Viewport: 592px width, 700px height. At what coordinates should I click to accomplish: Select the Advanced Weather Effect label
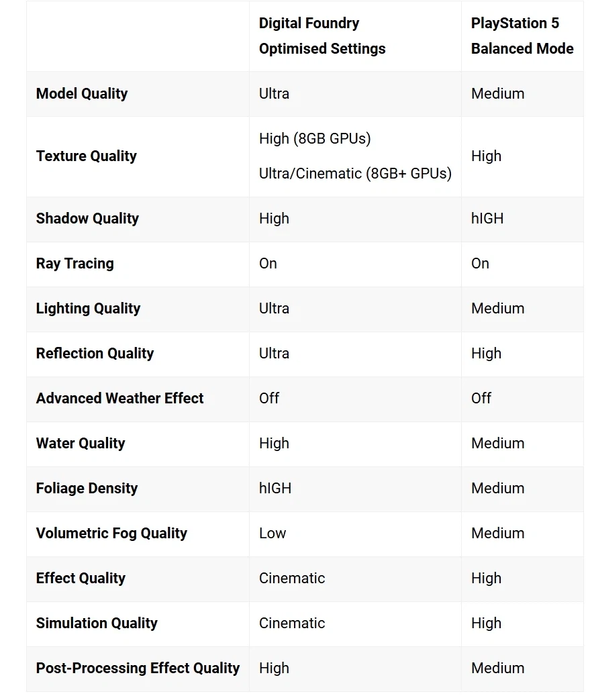click(120, 399)
